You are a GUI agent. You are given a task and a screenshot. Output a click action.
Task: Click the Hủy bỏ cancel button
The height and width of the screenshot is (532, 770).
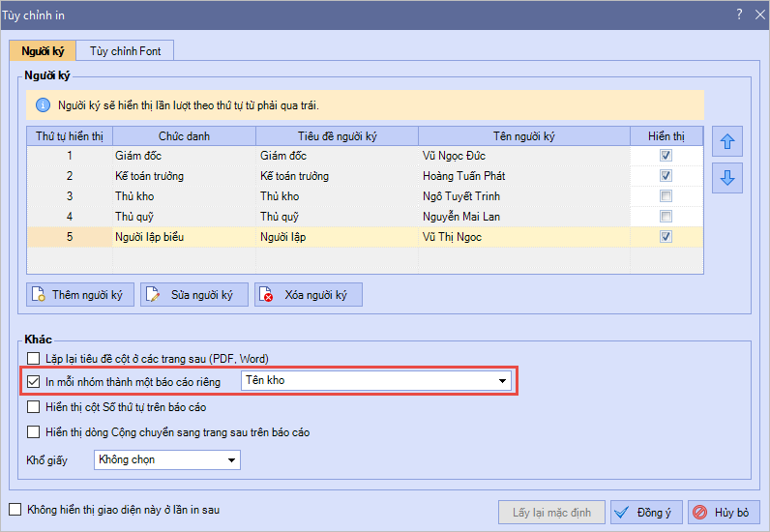(724, 512)
